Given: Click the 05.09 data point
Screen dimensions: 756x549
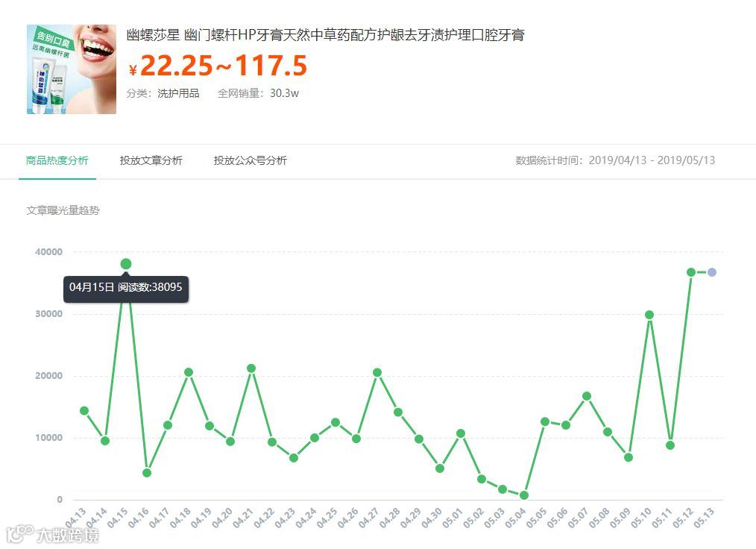Looking at the screenshot, I should [x=629, y=457].
